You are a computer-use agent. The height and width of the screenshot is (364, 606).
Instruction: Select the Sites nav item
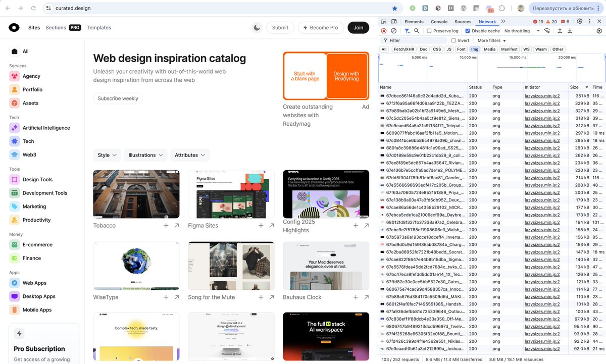click(x=34, y=28)
